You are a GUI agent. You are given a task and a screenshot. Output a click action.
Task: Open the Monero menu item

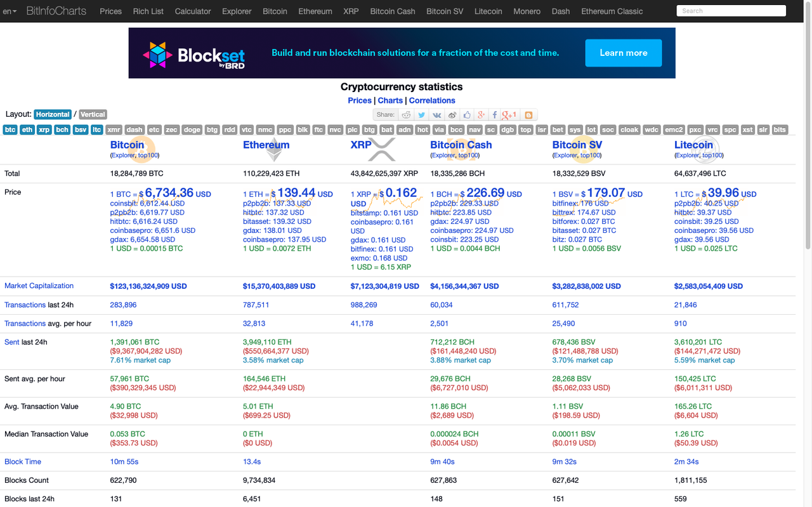(527, 11)
